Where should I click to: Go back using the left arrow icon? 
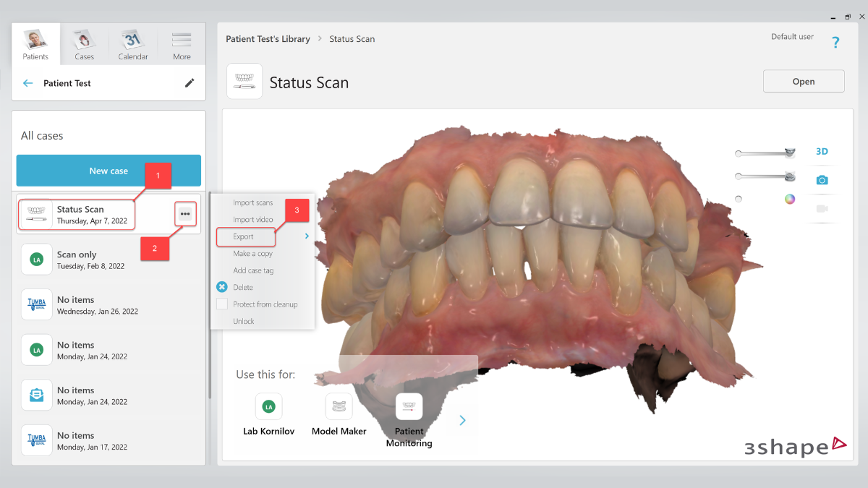coord(28,83)
